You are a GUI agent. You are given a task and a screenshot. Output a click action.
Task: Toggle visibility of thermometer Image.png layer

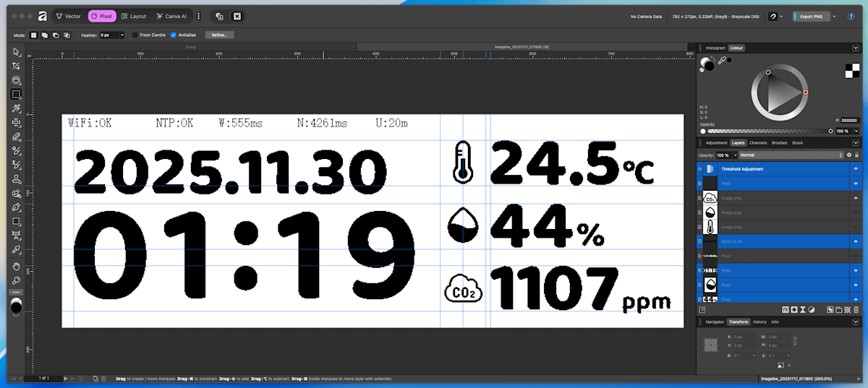(856, 227)
